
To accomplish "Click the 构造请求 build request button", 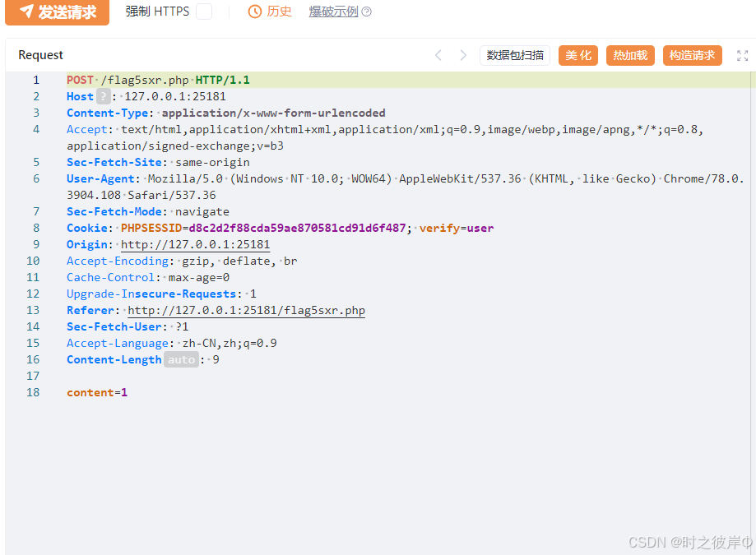I will [692, 55].
